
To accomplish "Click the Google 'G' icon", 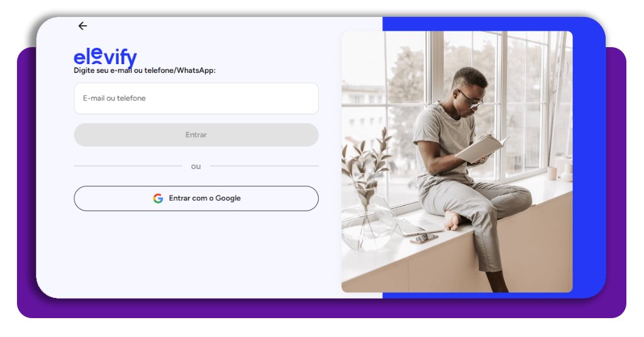I will coord(158,198).
